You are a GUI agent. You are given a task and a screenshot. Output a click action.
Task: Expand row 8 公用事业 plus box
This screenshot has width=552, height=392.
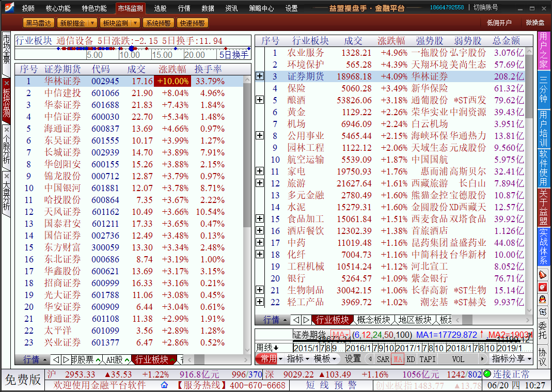pos(259,135)
